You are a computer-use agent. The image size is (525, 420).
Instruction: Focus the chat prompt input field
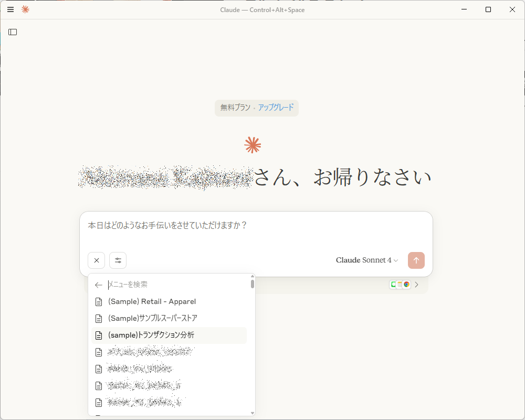tap(256, 226)
